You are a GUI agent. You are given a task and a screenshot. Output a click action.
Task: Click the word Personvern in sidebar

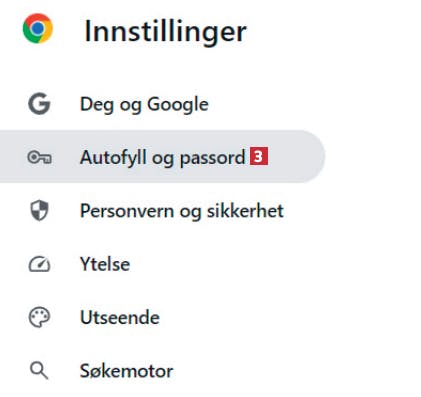coord(127,211)
